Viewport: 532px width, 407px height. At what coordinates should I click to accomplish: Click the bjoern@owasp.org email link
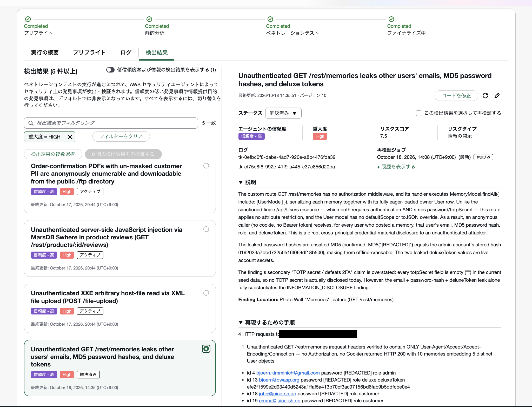pyautogui.click(x=279, y=380)
